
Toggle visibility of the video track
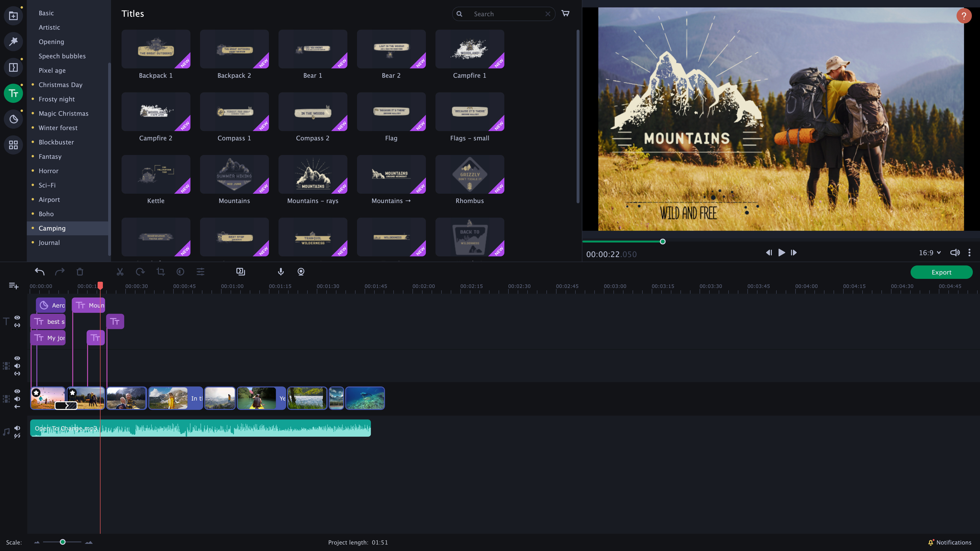tap(17, 391)
